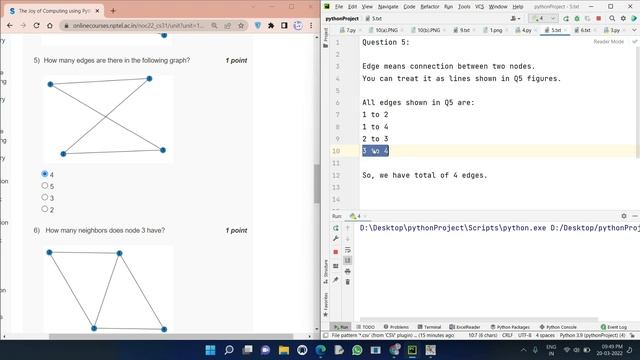
Task: Switch to 4.py editor tab
Action: click(526, 30)
